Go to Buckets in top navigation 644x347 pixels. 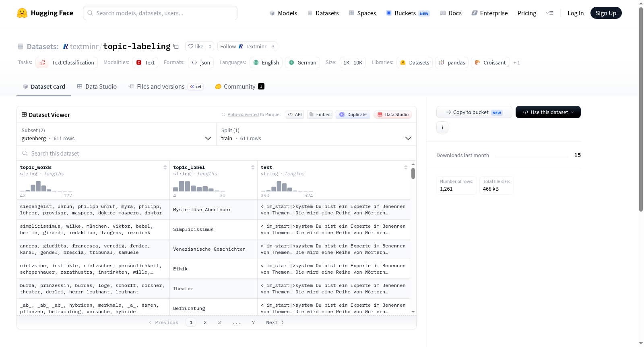tap(408, 13)
